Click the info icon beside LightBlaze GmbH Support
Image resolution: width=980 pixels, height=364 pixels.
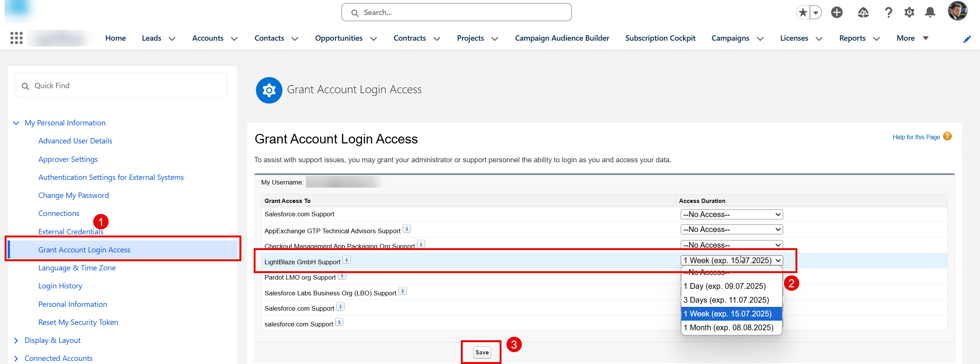click(x=346, y=260)
